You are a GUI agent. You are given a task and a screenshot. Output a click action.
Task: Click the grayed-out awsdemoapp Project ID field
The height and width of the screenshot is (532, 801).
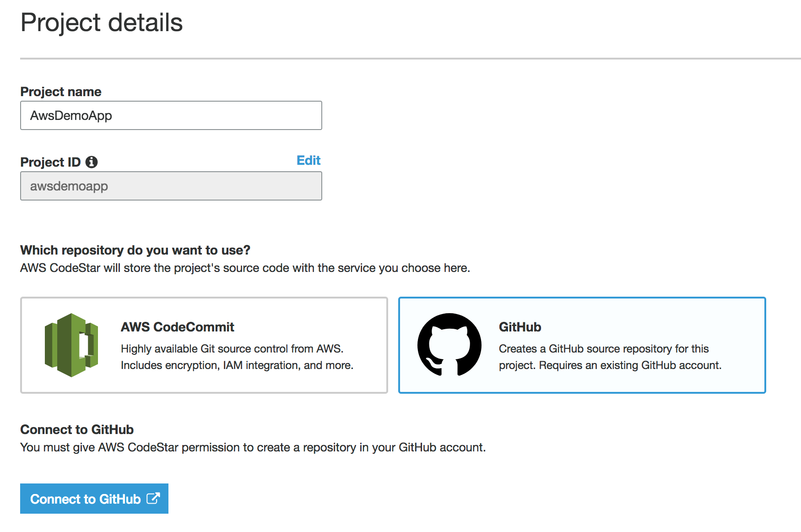point(171,186)
